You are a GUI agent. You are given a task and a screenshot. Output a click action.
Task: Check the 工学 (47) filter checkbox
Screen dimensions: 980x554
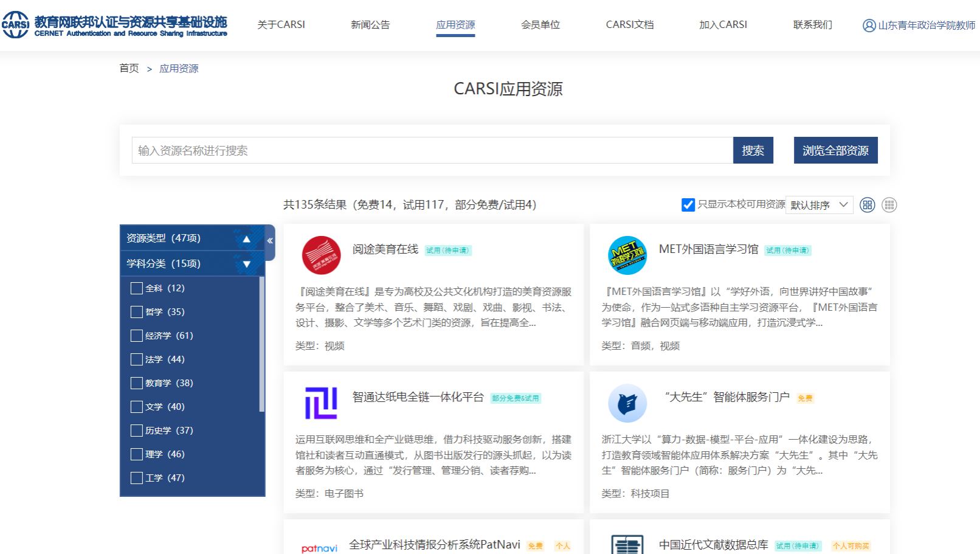137,478
